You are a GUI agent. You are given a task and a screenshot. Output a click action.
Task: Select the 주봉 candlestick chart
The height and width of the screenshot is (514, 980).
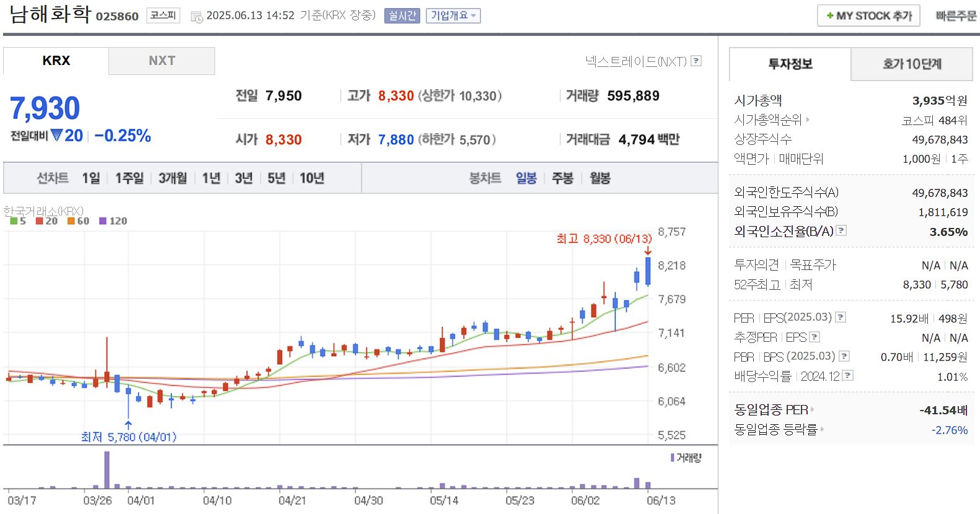click(563, 178)
